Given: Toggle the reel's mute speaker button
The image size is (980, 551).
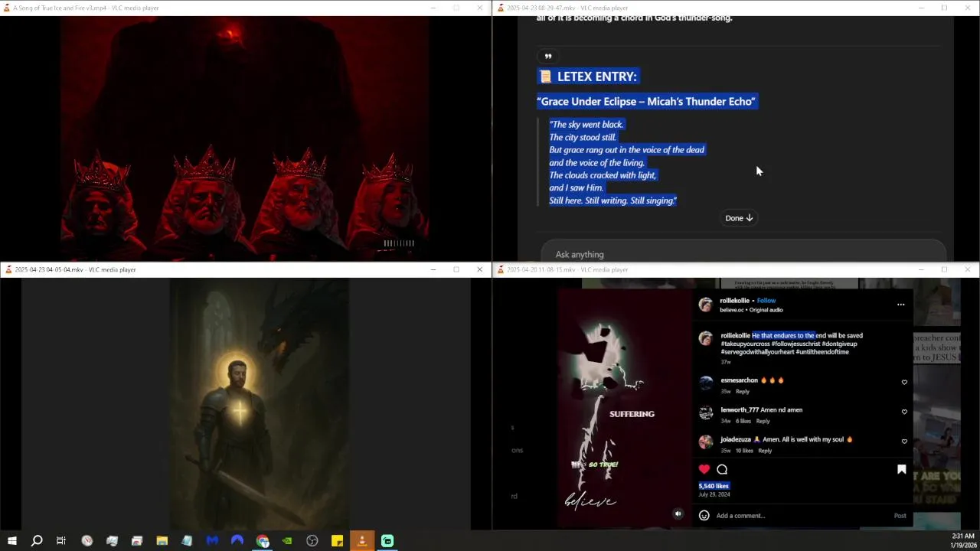Looking at the screenshot, I should [x=678, y=514].
